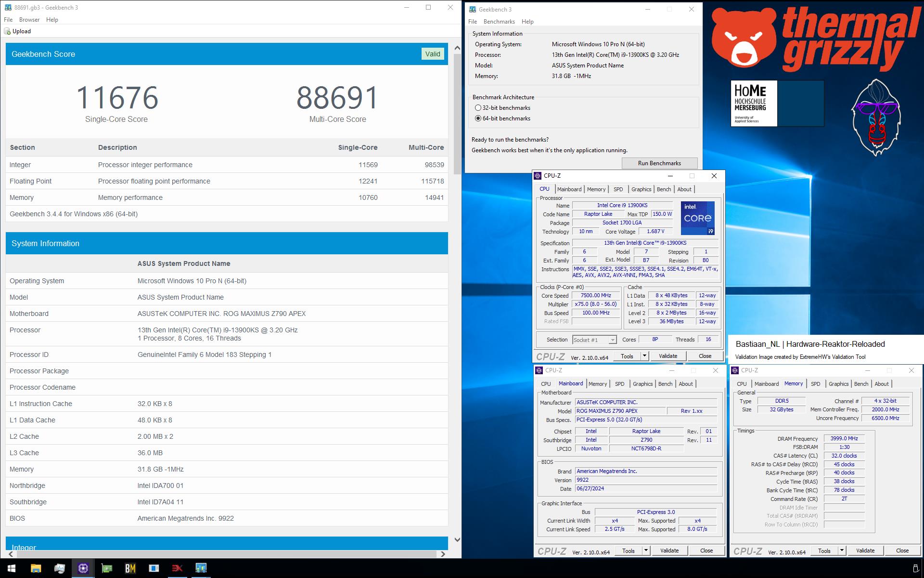924x578 pixels.
Task: Click Validate in CPU-Z Memory window
Action: [x=865, y=551]
